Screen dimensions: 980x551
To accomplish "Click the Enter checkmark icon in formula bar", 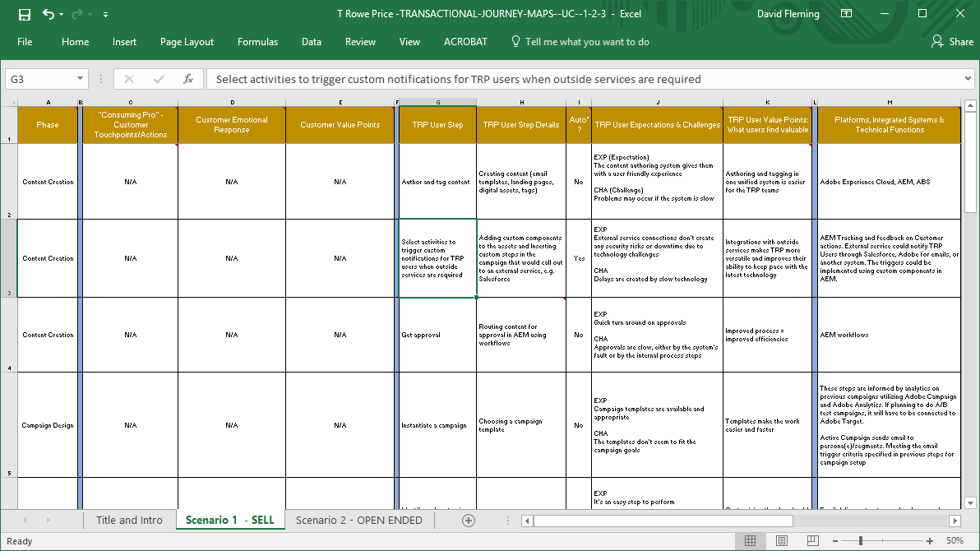I will coord(159,79).
